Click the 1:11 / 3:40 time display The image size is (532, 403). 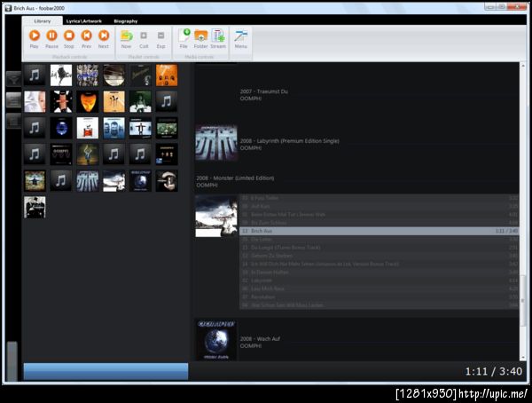tap(494, 371)
